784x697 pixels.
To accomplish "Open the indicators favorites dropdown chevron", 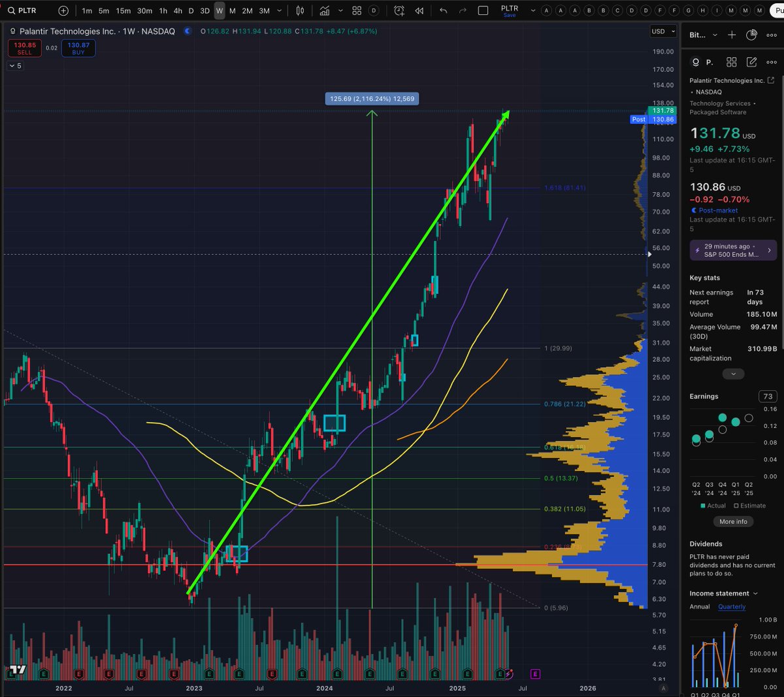I will click(340, 10).
